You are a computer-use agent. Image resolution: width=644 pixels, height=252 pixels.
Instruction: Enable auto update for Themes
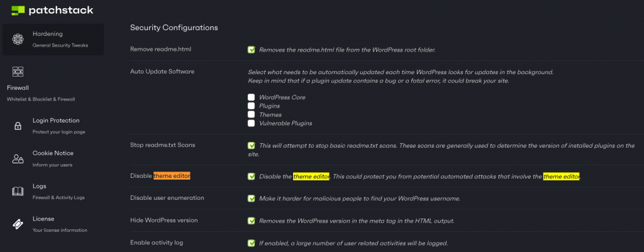(x=252, y=114)
